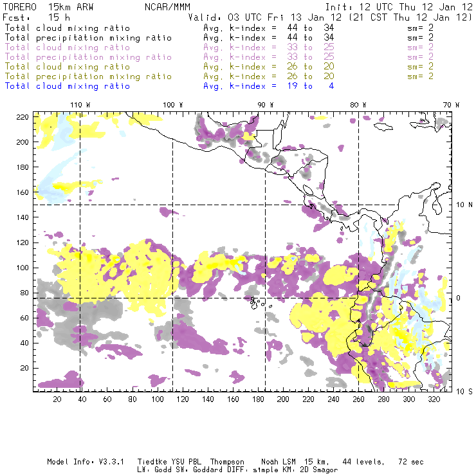This screenshot has width=476, height=476.
Task: Click black "Avg. k-index = 44 to 34" cloud row
Action: [x=269, y=28]
